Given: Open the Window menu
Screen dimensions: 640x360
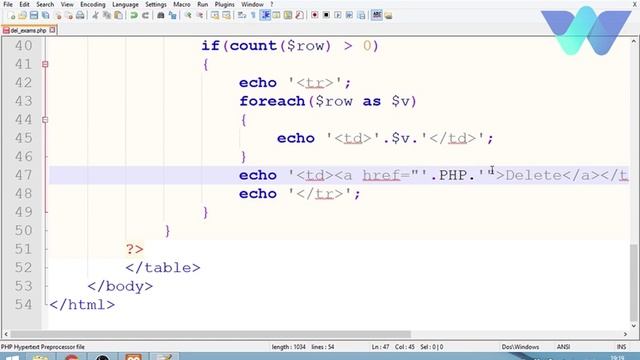Looking at the screenshot, I should [x=252, y=4].
